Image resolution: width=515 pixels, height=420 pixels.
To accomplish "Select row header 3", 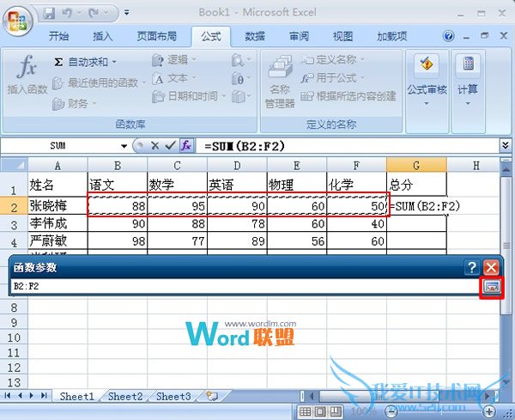I will [14, 225].
